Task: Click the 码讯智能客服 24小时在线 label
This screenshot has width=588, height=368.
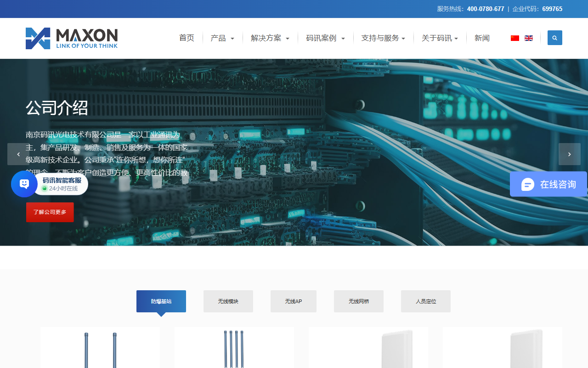Action: (x=62, y=184)
